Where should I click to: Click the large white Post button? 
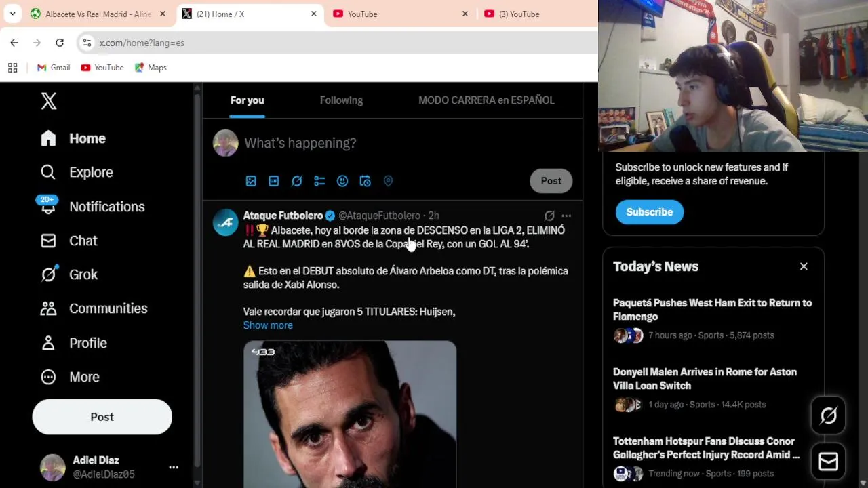coord(102,417)
